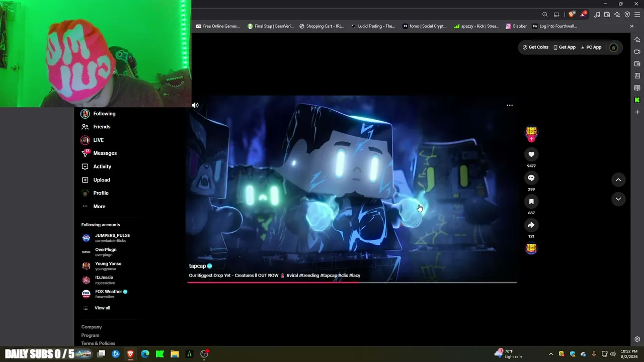Open the Lucid Trading bookmark
Viewport: 644px width, 362px height.
(x=373, y=26)
